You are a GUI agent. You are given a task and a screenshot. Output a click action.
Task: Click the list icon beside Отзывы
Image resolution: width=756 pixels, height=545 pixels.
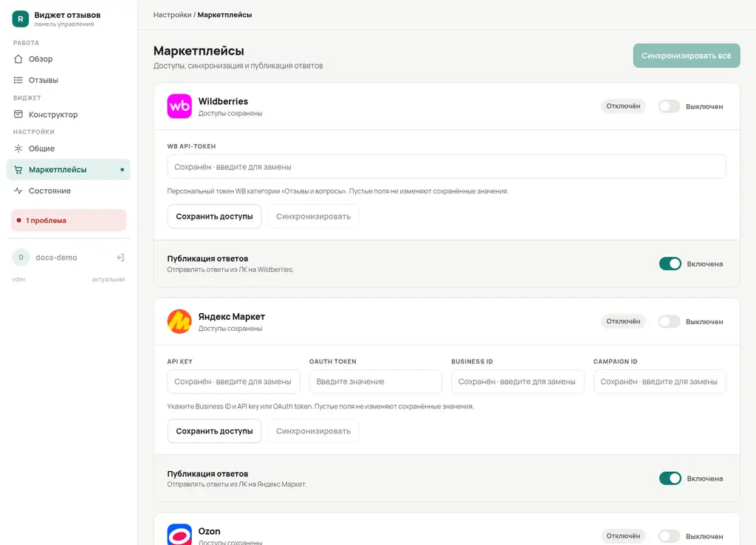pyautogui.click(x=18, y=80)
